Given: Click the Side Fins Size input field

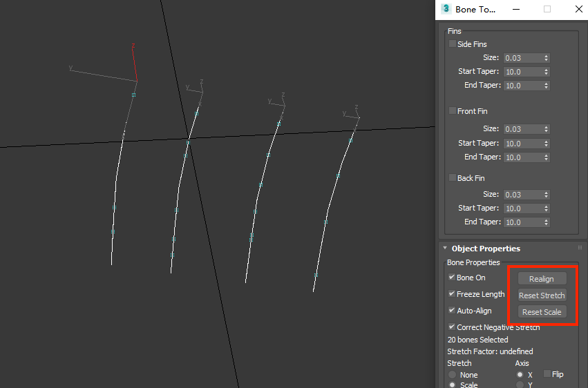Looking at the screenshot, I should point(523,58).
